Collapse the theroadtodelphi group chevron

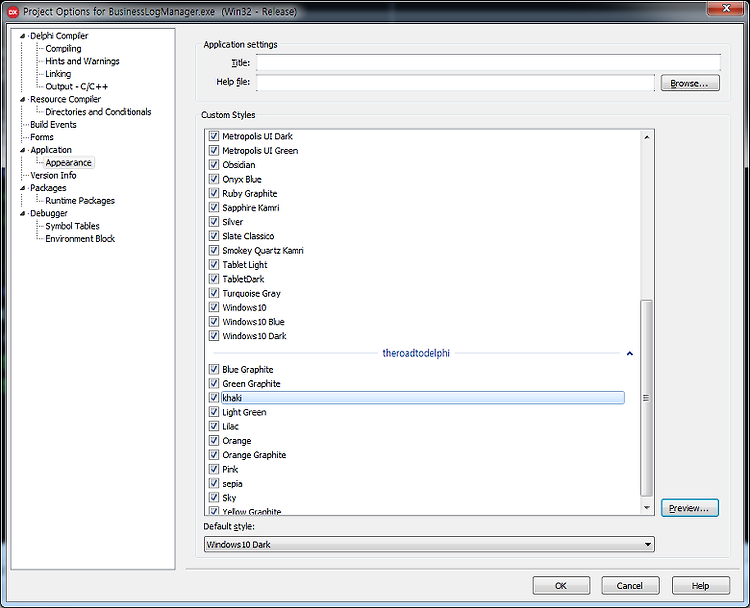(629, 354)
